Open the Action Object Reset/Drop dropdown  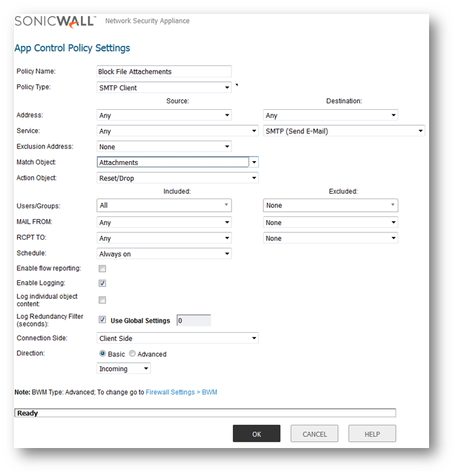click(178, 178)
